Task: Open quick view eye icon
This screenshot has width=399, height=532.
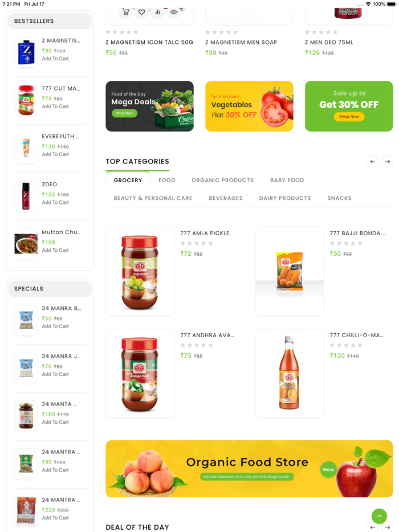Action: 173,12
